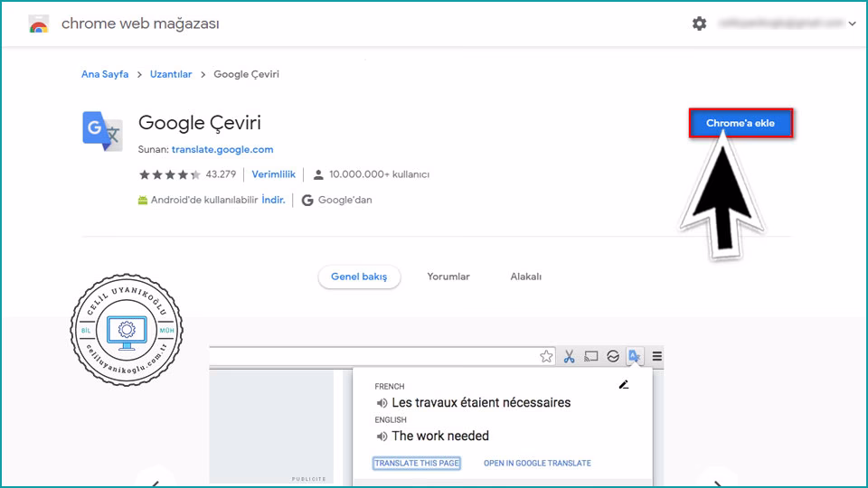Play English pronunciation speaker icon
This screenshot has height=488, width=868.
click(382, 436)
